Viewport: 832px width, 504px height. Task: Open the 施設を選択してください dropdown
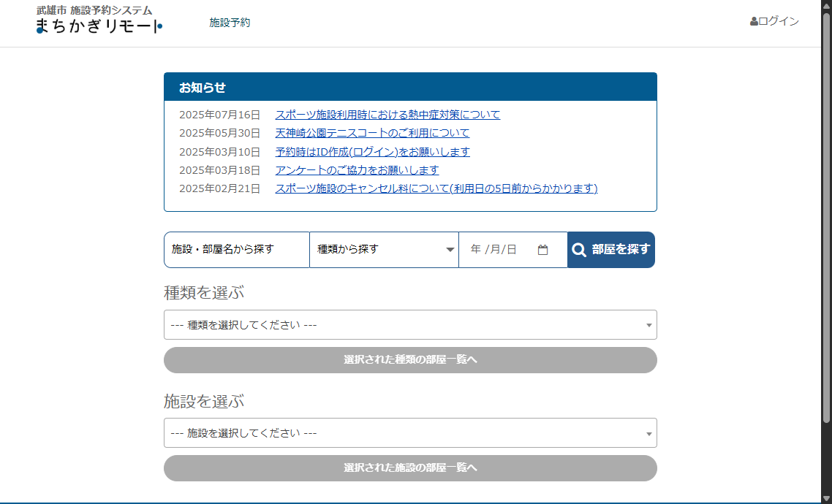[410, 433]
